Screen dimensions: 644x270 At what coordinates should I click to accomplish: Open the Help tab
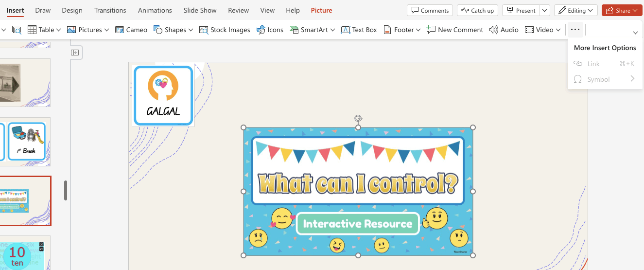pos(293,10)
